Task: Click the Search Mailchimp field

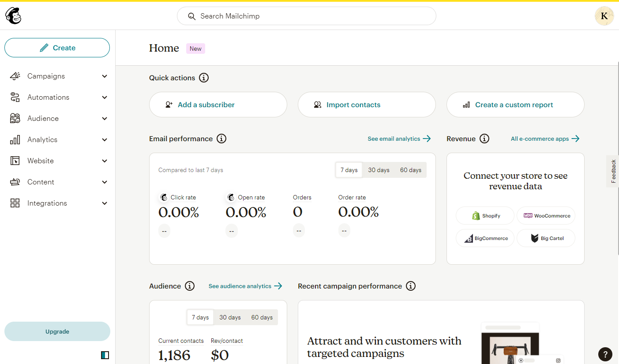Action: click(307, 16)
